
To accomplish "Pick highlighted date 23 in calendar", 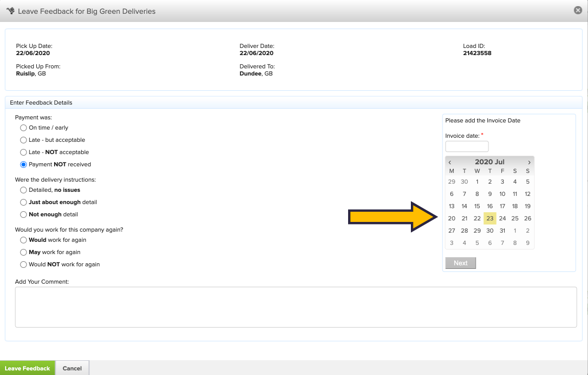I will click(x=489, y=218).
